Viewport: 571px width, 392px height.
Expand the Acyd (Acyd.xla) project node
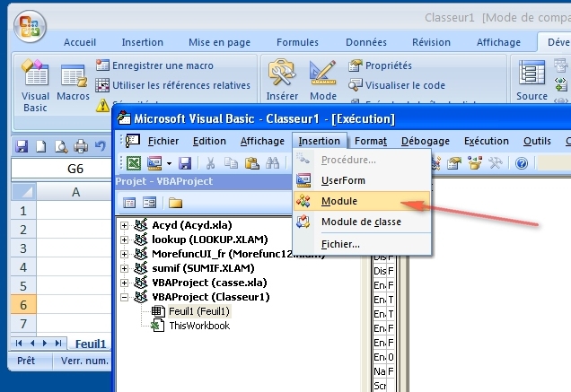tap(124, 225)
